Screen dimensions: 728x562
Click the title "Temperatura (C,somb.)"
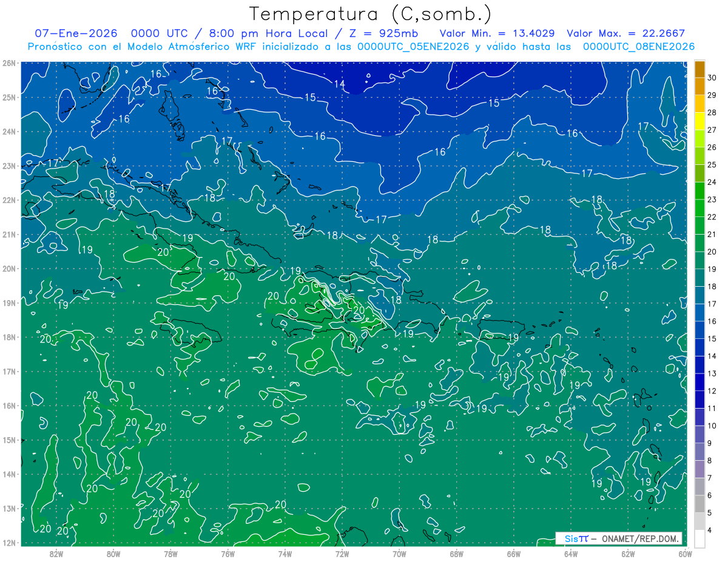click(371, 13)
